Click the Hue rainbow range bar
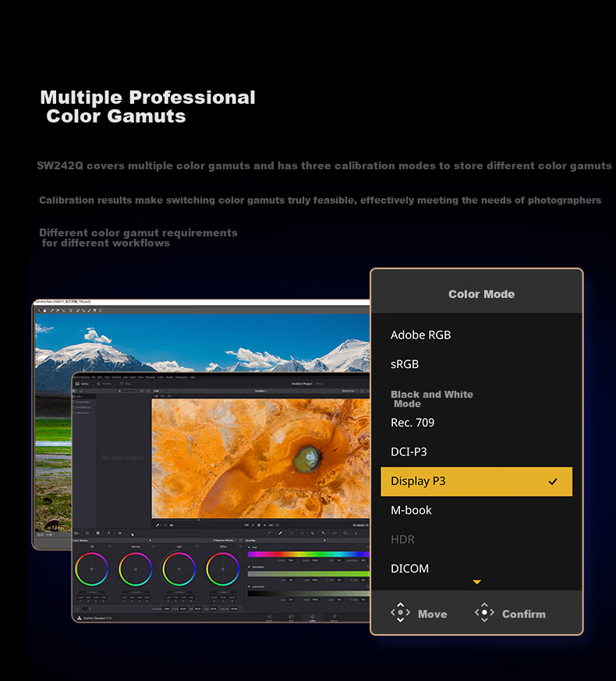 (x=309, y=554)
